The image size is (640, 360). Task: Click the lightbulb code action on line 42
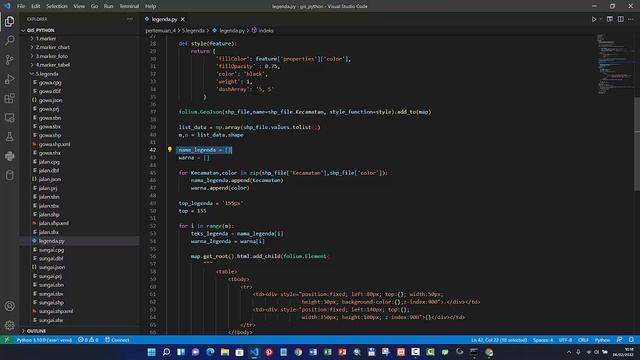point(170,149)
